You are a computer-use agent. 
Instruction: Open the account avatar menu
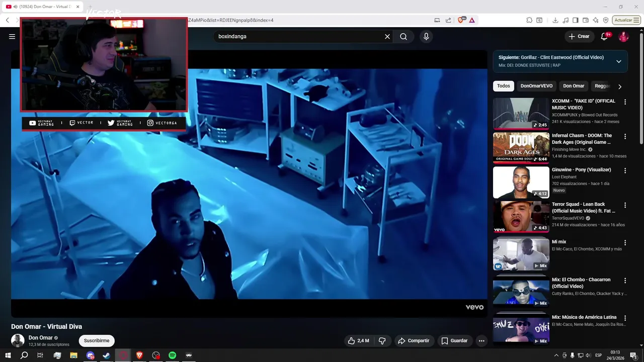pyautogui.click(x=623, y=36)
